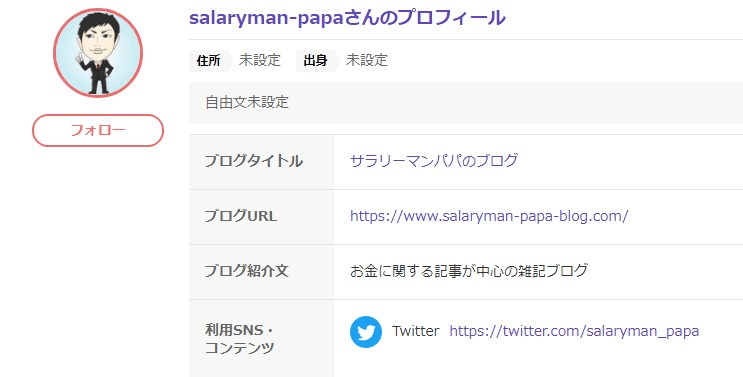Click the Twitter text label
Viewport: 743px width, 377px height.
(416, 331)
